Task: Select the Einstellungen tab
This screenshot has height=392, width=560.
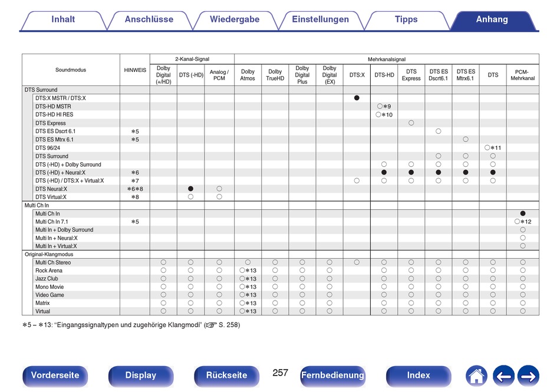Action: pyautogui.click(x=320, y=19)
